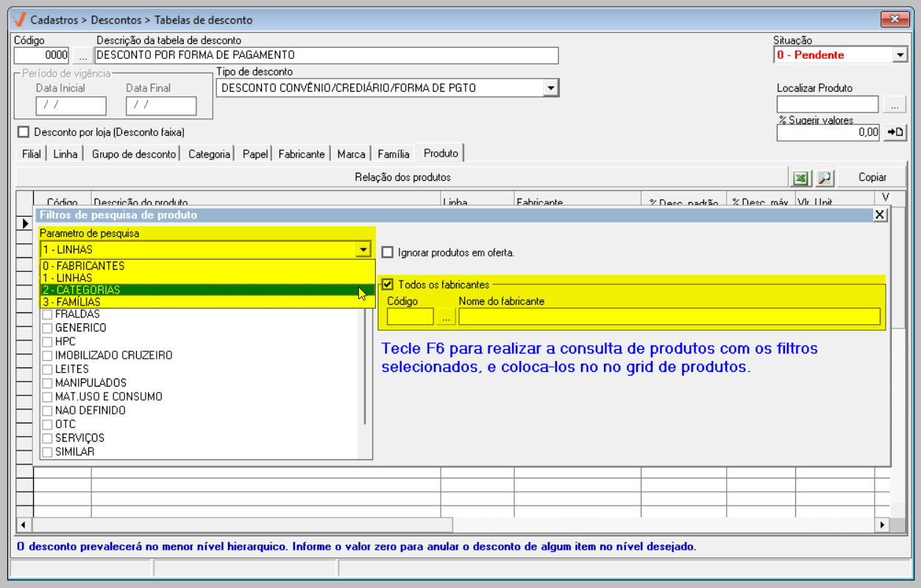Click the apply suggested values arrow icon
This screenshot has width=921, height=588.
pyautogui.click(x=895, y=132)
